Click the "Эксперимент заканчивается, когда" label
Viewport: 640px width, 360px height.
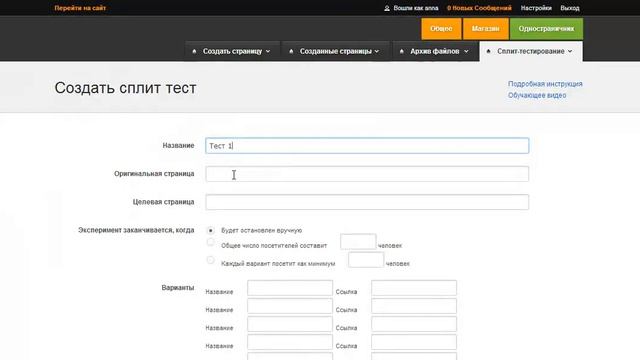point(136,230)
